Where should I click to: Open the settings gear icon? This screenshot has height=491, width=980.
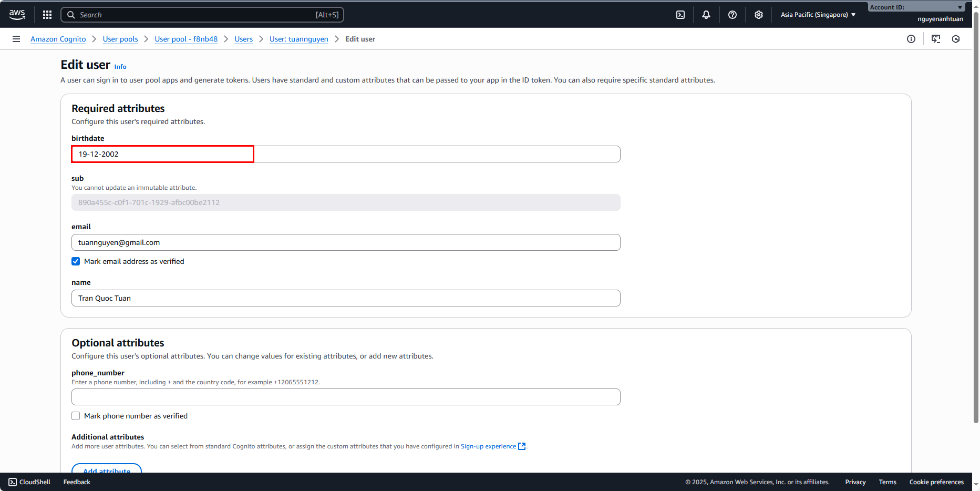(759, 15)
